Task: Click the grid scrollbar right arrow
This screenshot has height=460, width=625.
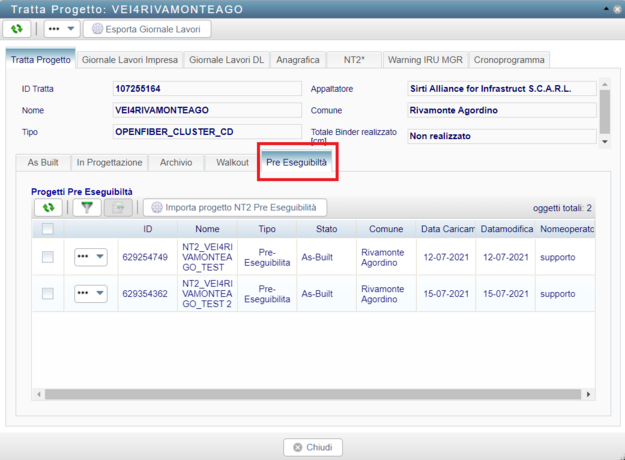Action: pos(588,394)
